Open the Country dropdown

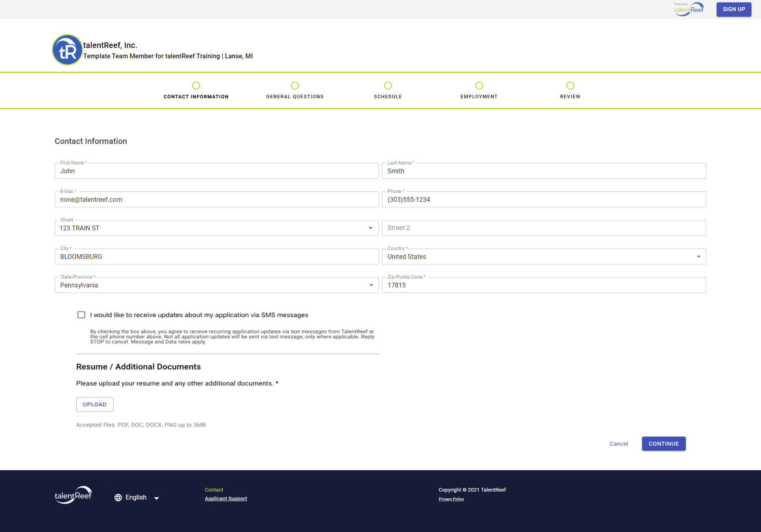tap(699, 256)
